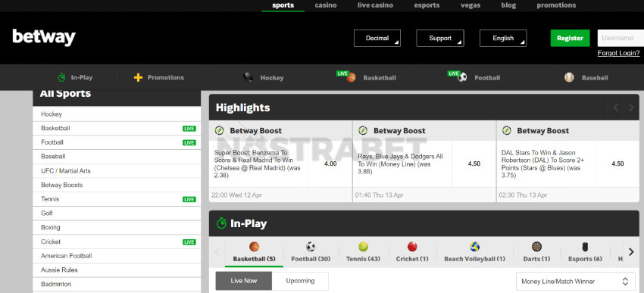Screen dimensions: 644x293
Task: Click Betway Boost icon on DAL Stars card
Action: pos(506,130)
